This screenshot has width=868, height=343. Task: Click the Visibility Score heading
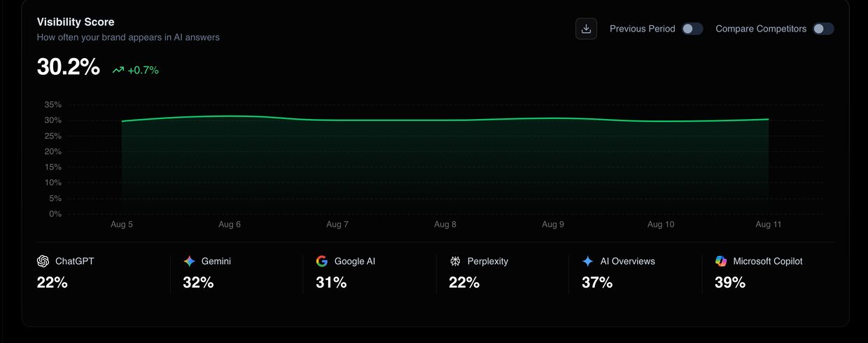tap(76, 22)
